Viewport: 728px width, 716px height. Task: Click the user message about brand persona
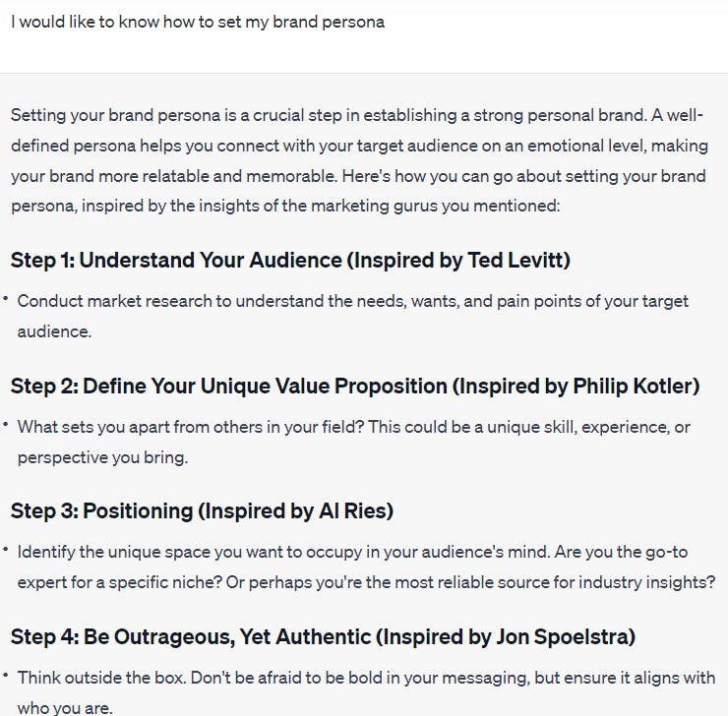click(x=198, y=22)
